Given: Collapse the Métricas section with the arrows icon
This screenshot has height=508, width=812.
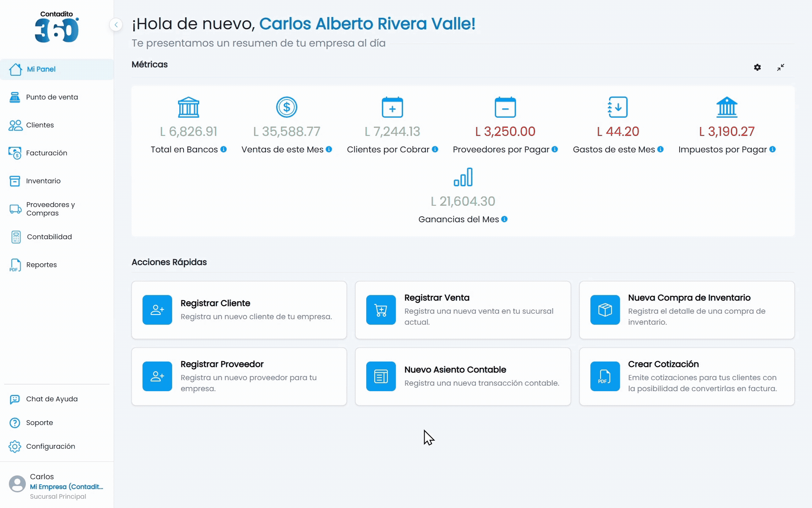Looking at the screenshot, I should [781, 67].
